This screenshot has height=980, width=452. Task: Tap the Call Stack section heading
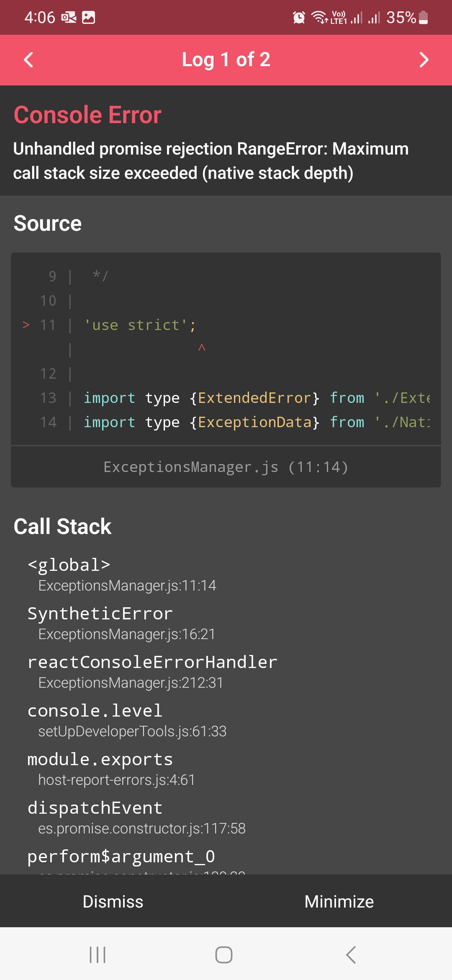62,526
